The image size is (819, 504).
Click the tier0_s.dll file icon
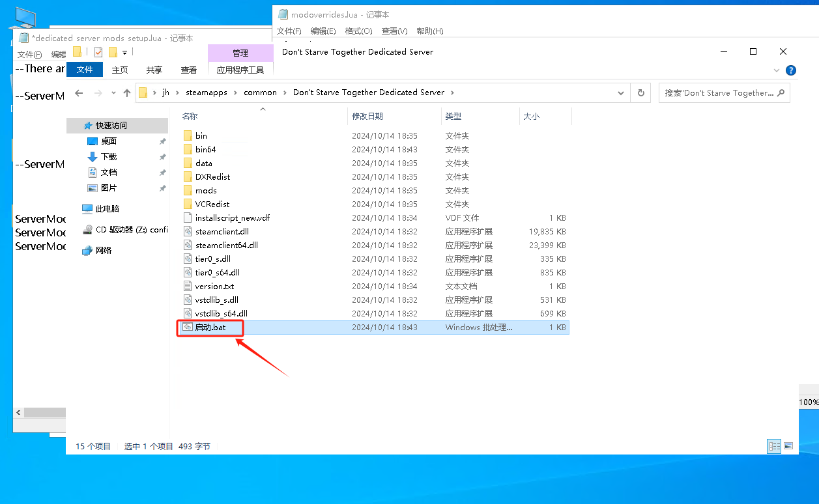[188, 259]
